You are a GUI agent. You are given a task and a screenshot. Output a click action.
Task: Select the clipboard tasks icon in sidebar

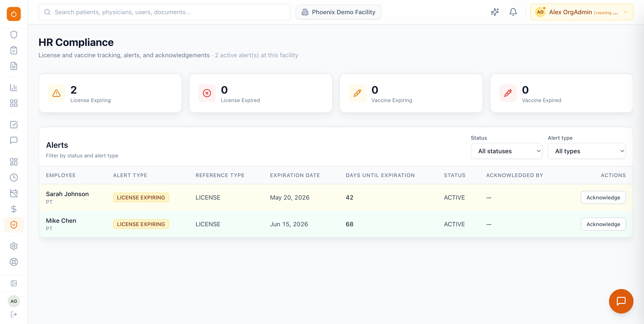(x=14, y=50)
